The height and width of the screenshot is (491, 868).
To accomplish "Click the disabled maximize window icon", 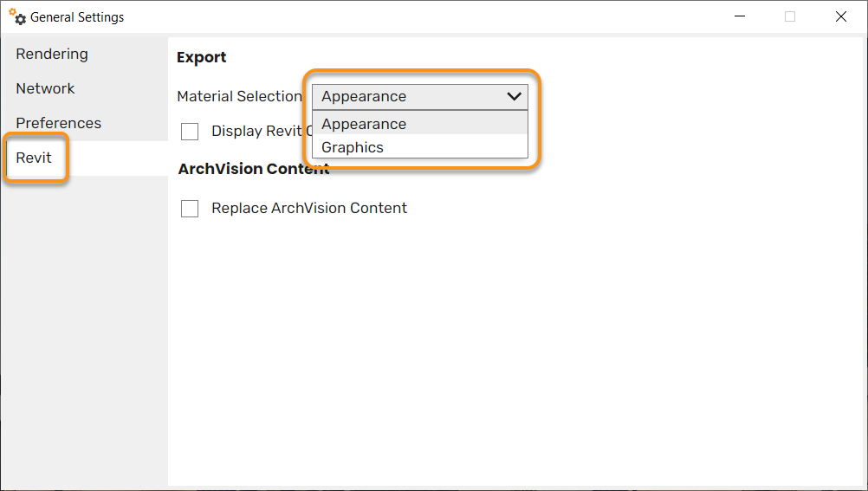I will 790,16.
